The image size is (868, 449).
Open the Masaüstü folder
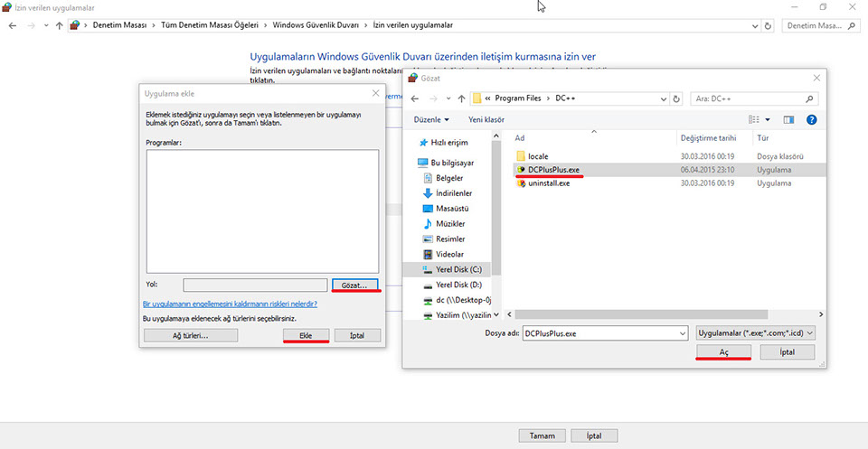pyautogui.click(x=452, y=209)
